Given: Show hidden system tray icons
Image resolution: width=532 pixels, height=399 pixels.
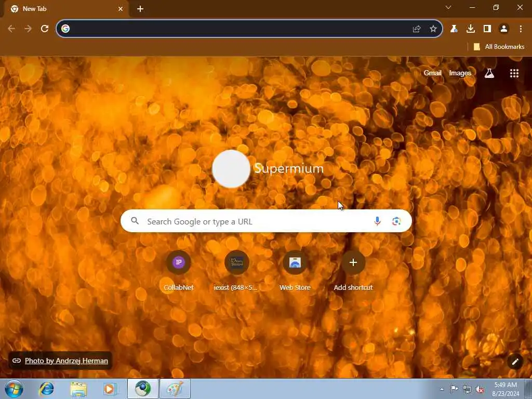Looking at the screenshot, I should click(x=442, y=390).
